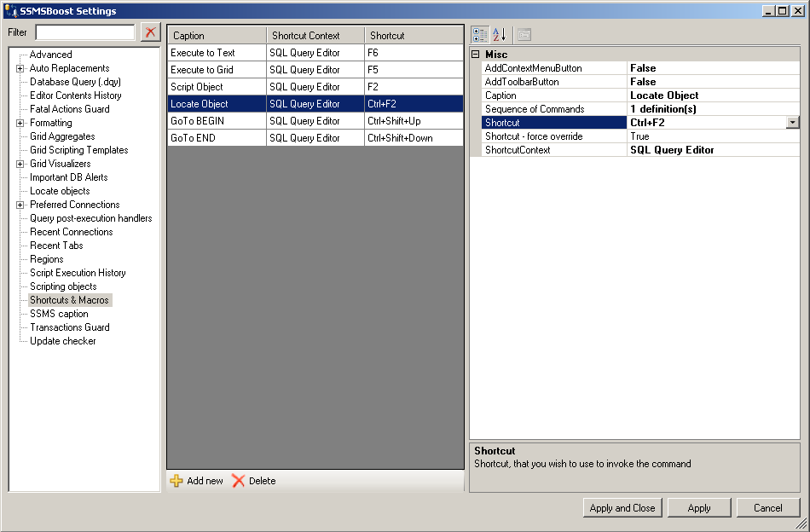This screenshot has height=532, width=810.
Task: Open Update checker settings
Action: click(x=62, y=341)
